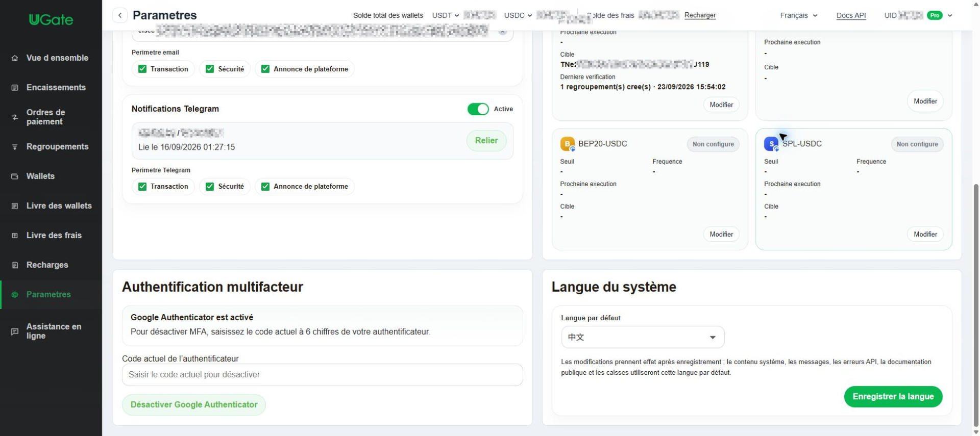Click Désactiver Google Authenticator button

(194, 405)
